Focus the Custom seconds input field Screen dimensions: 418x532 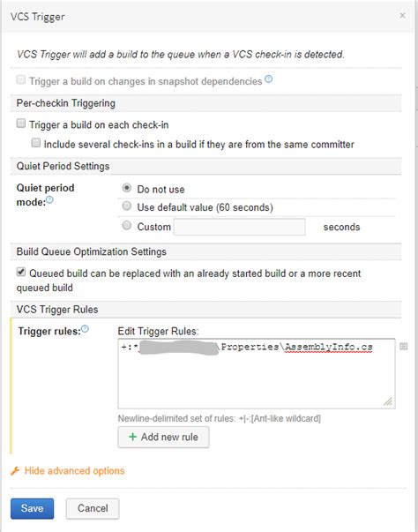pos(239,227)
